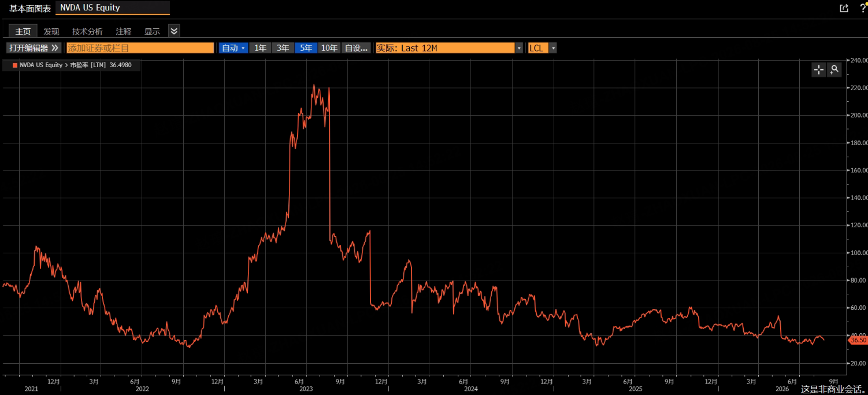This screenshot has height=395, width=868.
Task: Select the 5年 range button
Action: pos(306,48)
